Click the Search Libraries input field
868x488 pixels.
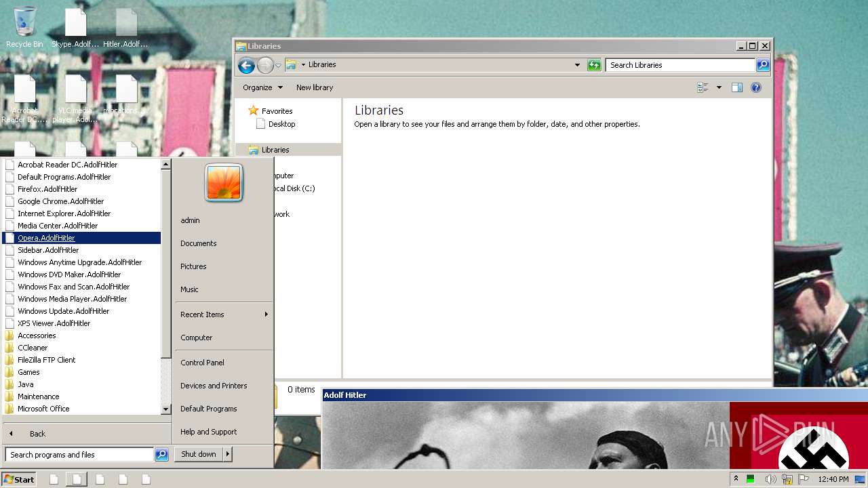click(680, 65)
